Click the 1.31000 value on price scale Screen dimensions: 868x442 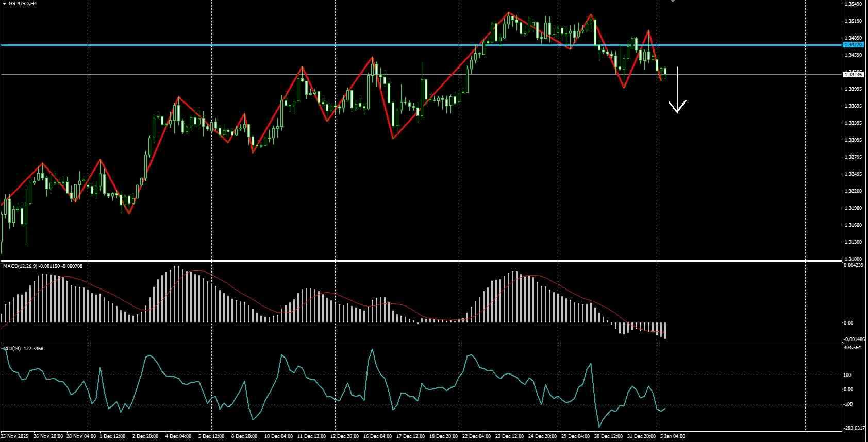[x=853, y=259]
